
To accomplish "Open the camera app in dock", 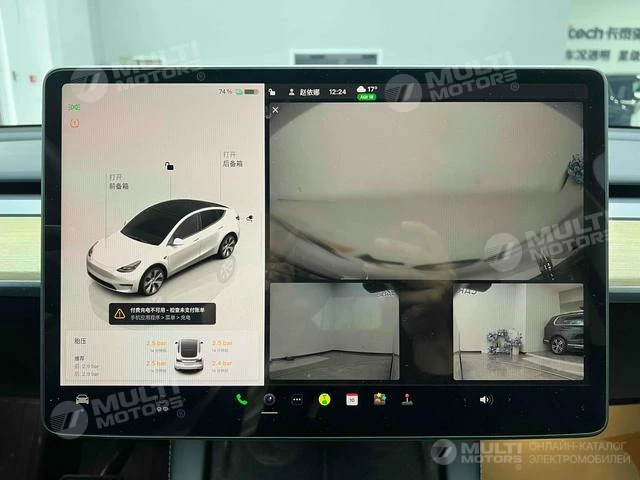I will coord(269,399).
